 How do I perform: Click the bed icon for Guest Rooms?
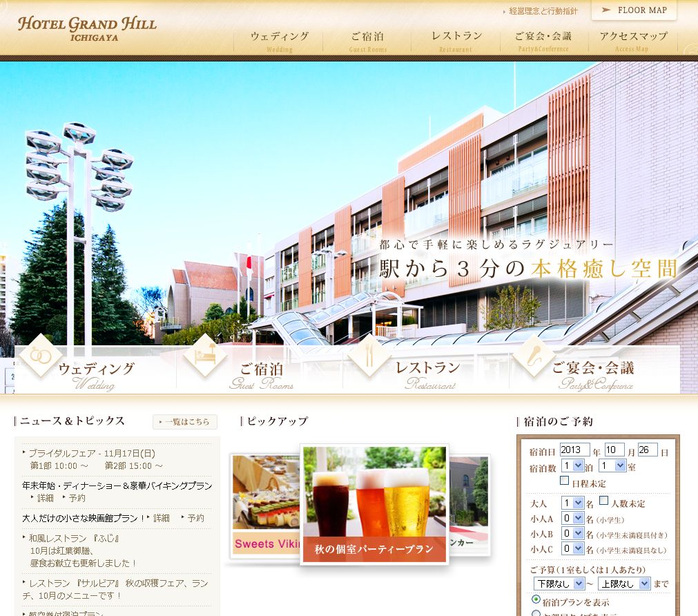(205, 356)
